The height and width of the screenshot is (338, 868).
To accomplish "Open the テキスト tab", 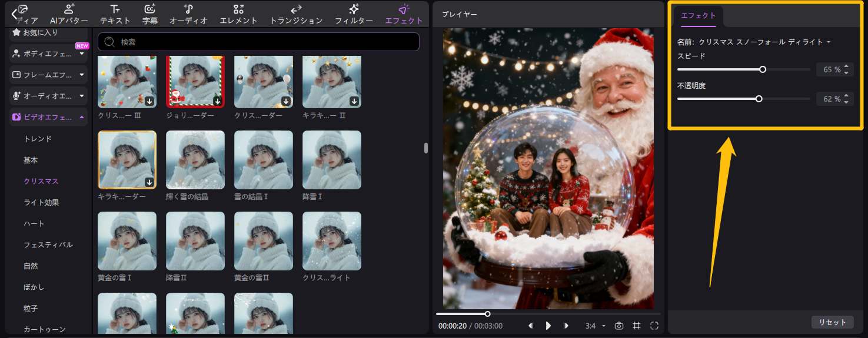I will click(x=115, y=14).
